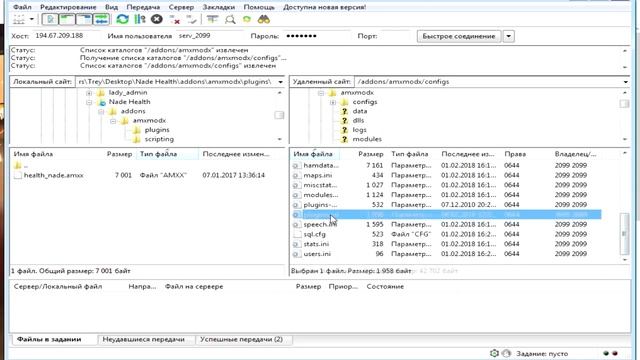Image resolution: width=640 pixels, height=360 pixels.
Task: Expand the remote configs folder
Action: point(333,102)
